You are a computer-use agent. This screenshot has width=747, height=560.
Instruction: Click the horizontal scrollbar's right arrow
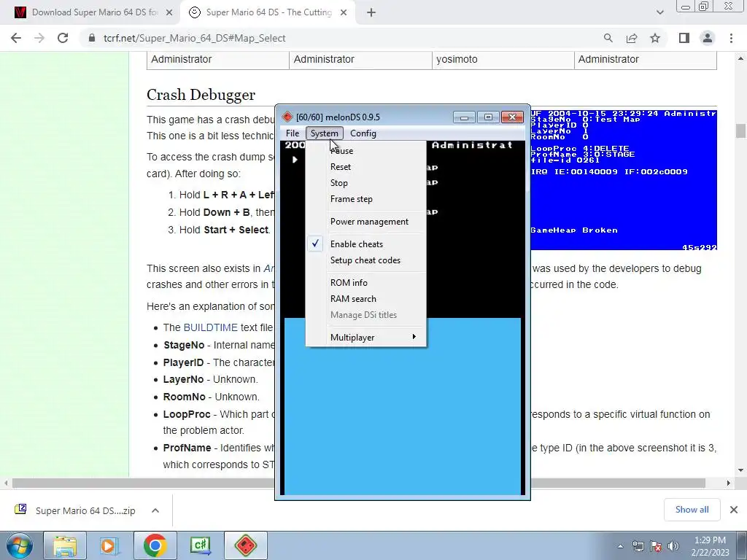tap(729, 483)
